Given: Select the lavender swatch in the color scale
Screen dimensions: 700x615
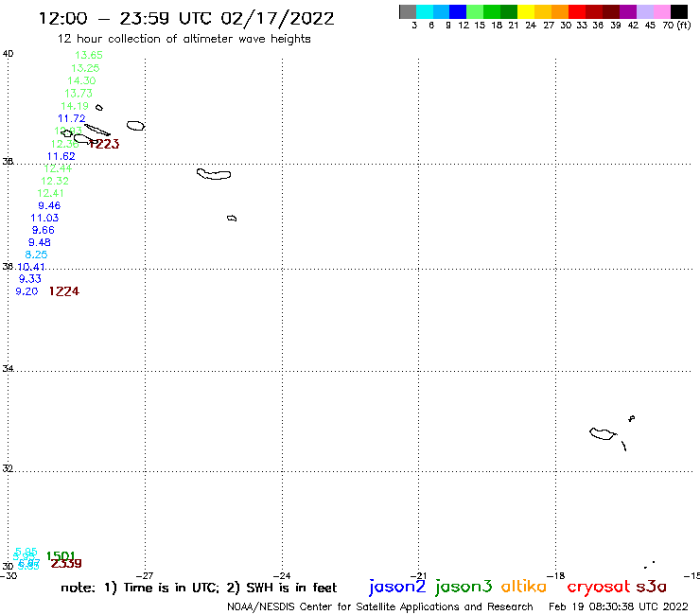Looking at the screenshot, I should [x=645, y=11].
